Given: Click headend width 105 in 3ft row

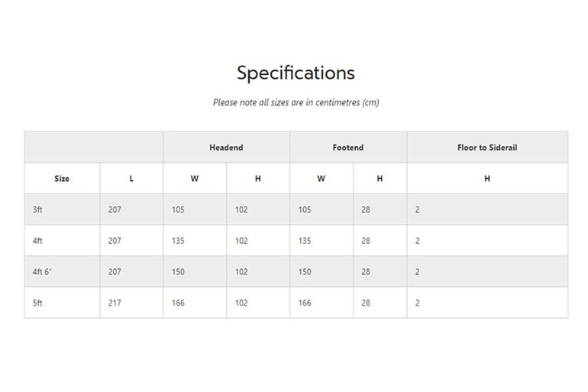Looking at the screenshot, I should (195, 209).
